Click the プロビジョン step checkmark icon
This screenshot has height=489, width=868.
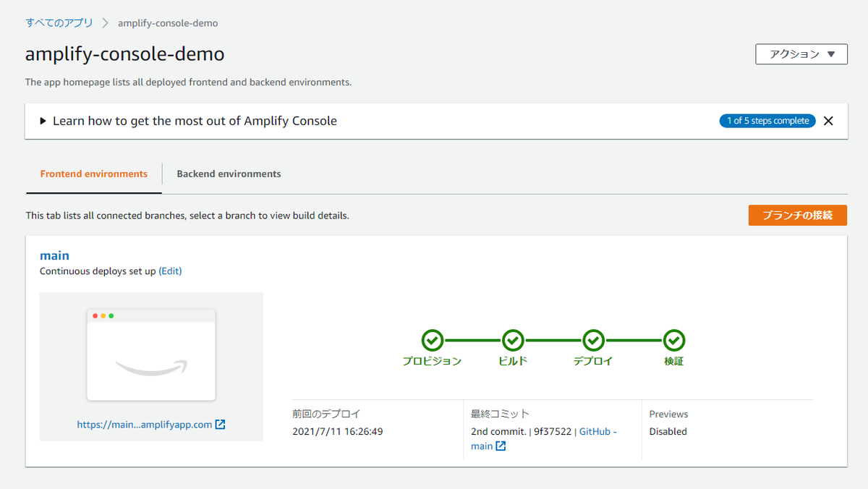point(432,339)
